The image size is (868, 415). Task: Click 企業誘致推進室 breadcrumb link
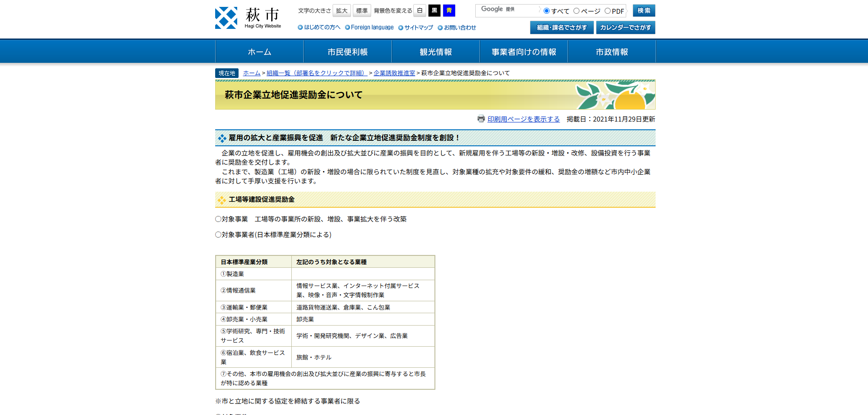[394, 73]
